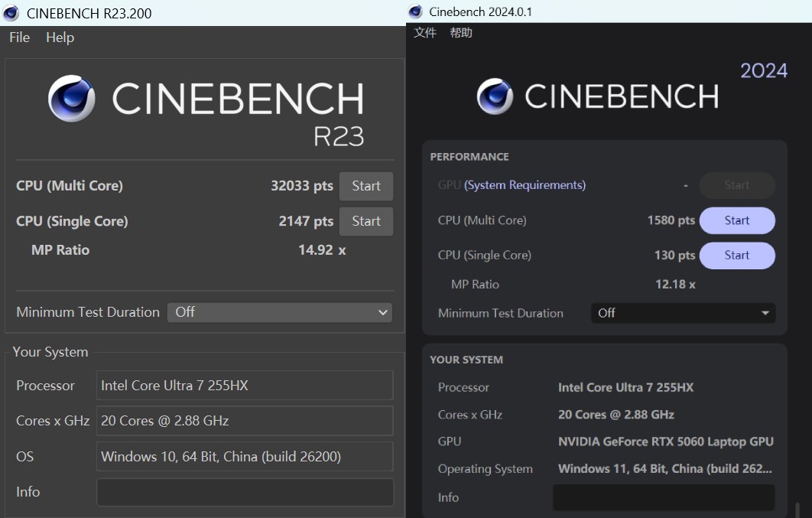The image size is (812, 518).
Task: Select the 1580 pts multi core score
Action: tap(671, 220)
